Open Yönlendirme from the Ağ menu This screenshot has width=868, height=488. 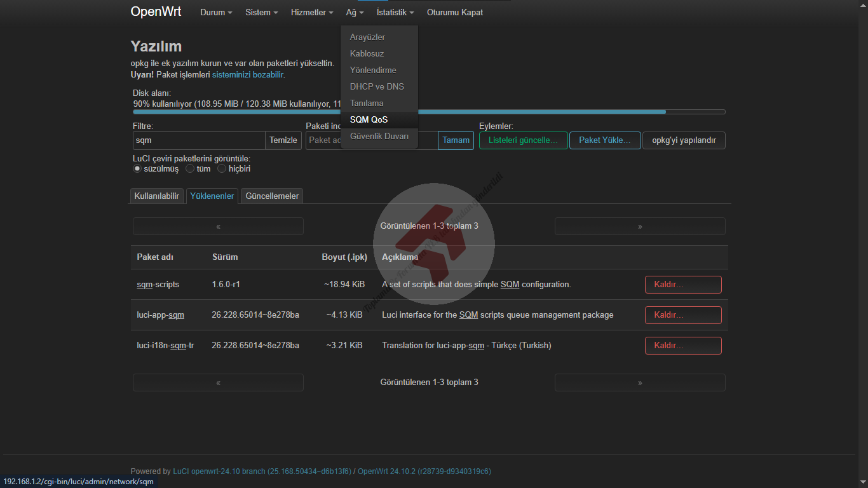click(x=379, y=70)
